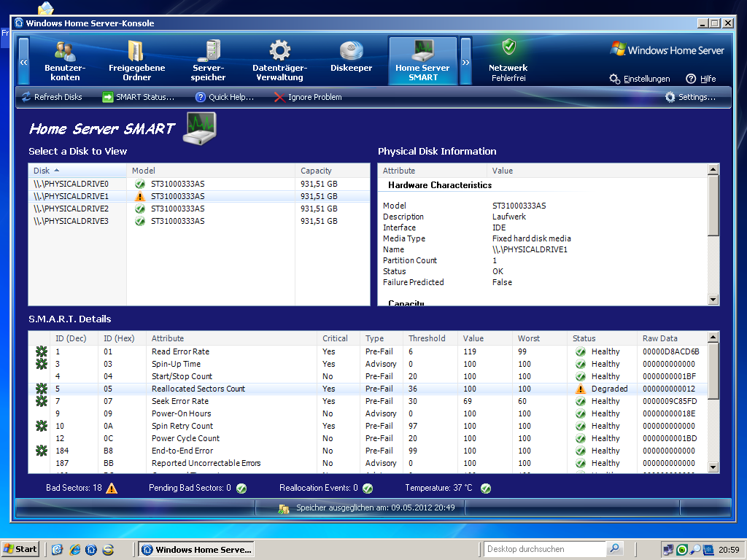Image resolution: width=747 pixels, height=560 pixels.
Task: Select PHYSICALDRIVE2 in the disk list
Action: pos(71,209)
